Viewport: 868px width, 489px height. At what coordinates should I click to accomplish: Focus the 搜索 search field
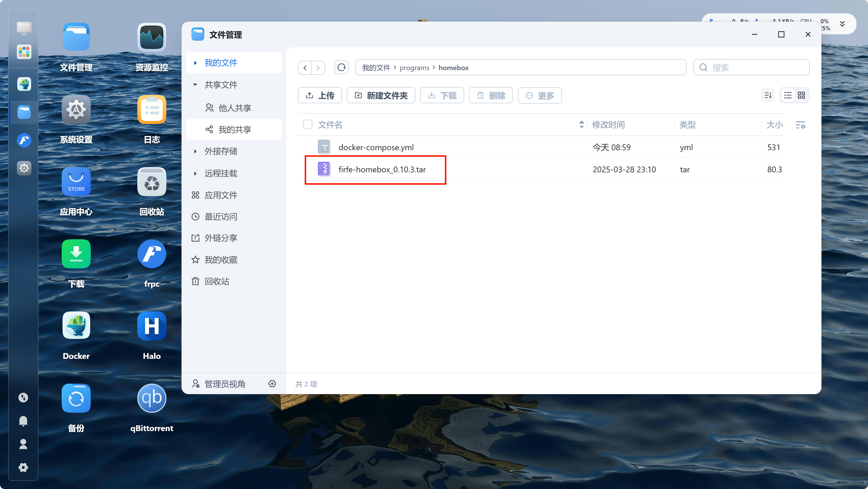[751, 68]
